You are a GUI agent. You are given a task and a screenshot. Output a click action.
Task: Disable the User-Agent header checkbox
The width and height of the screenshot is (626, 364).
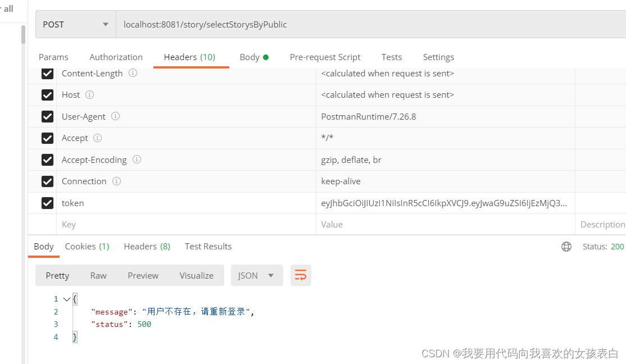48,116
